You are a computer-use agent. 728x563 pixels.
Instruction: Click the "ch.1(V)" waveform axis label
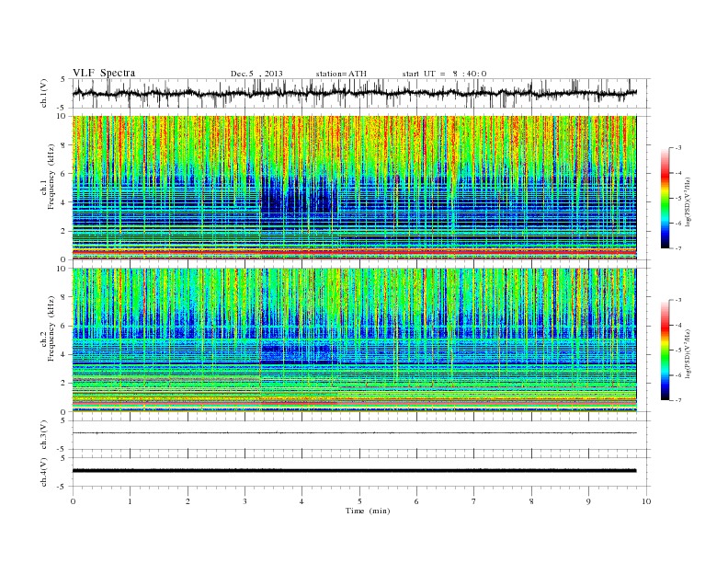[44, 93]
